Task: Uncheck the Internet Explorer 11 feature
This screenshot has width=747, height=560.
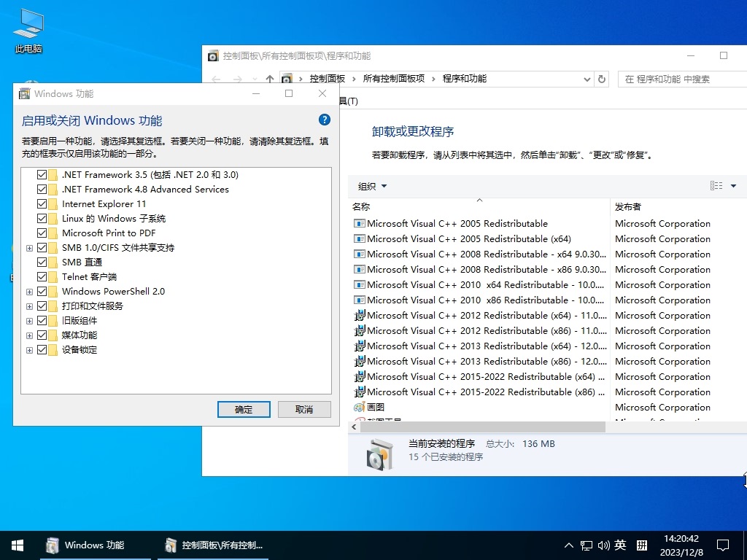Action: point(42,203)
